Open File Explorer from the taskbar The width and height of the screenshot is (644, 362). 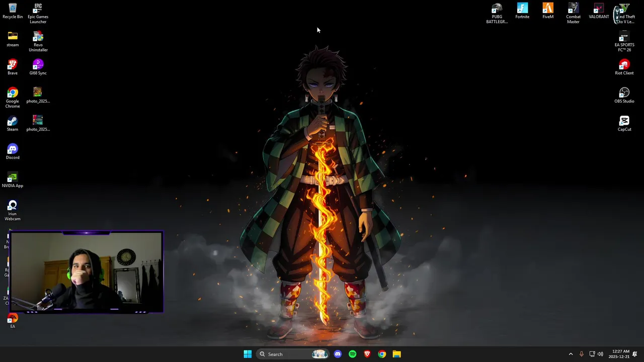point(397,354)
